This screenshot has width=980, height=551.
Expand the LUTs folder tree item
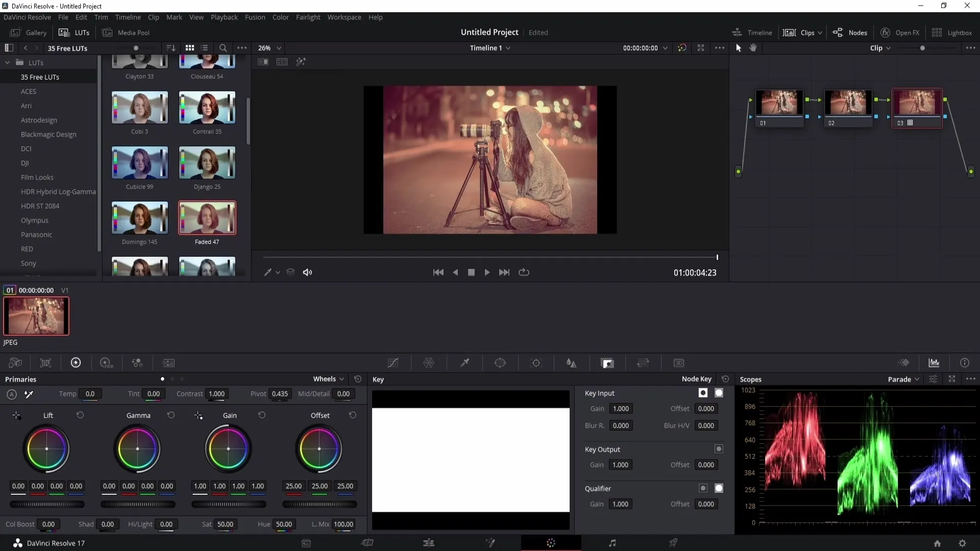click(x=7, y=62)
